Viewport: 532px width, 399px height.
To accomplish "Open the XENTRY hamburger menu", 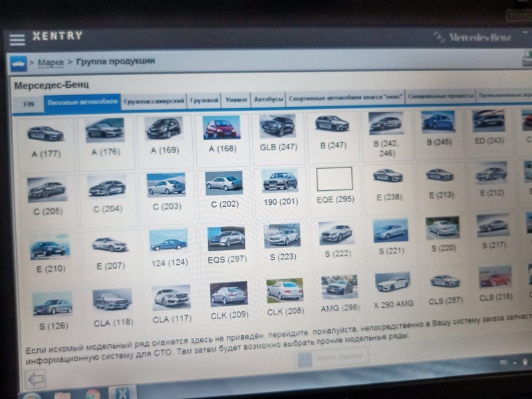I will coord(17,39).
